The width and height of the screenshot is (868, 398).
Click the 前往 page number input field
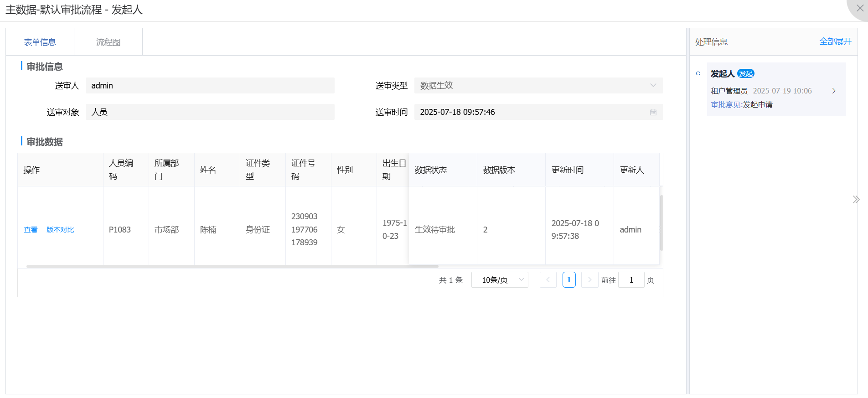[x=631, y=280]
